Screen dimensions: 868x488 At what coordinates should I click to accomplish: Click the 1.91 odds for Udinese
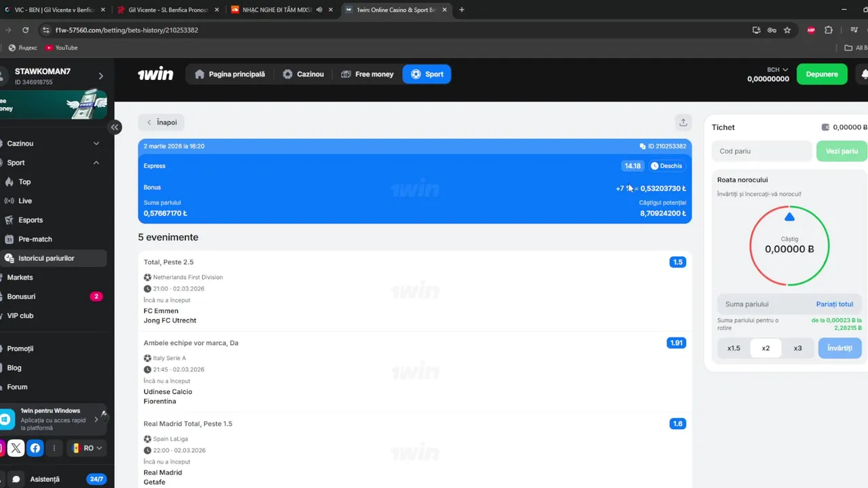(x=676, y=343)
